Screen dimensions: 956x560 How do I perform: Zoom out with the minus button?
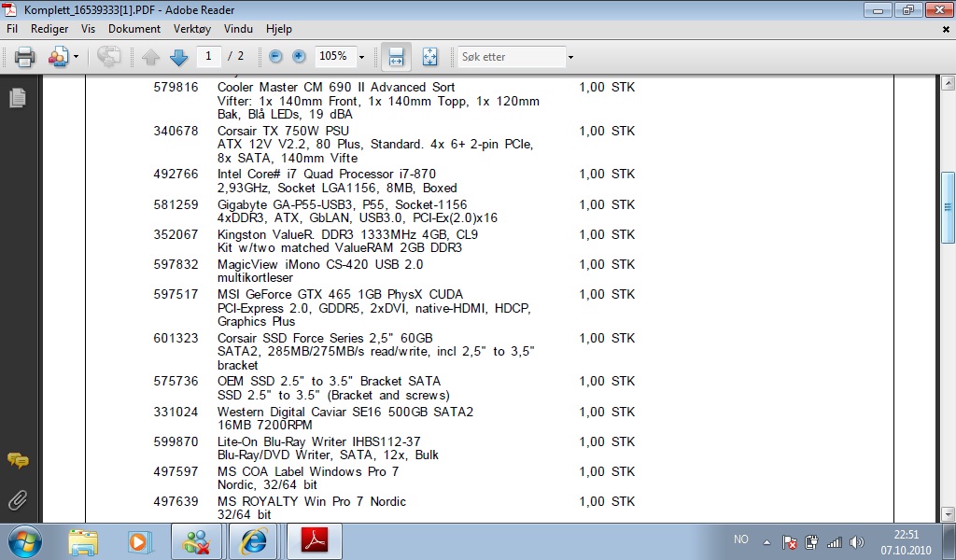tap(275, 56)
